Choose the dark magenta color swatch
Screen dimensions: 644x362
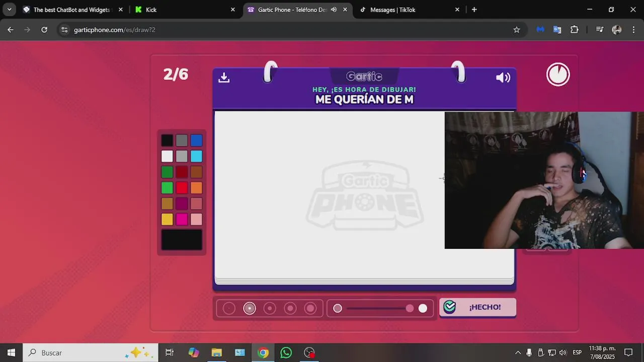(182, 203)
